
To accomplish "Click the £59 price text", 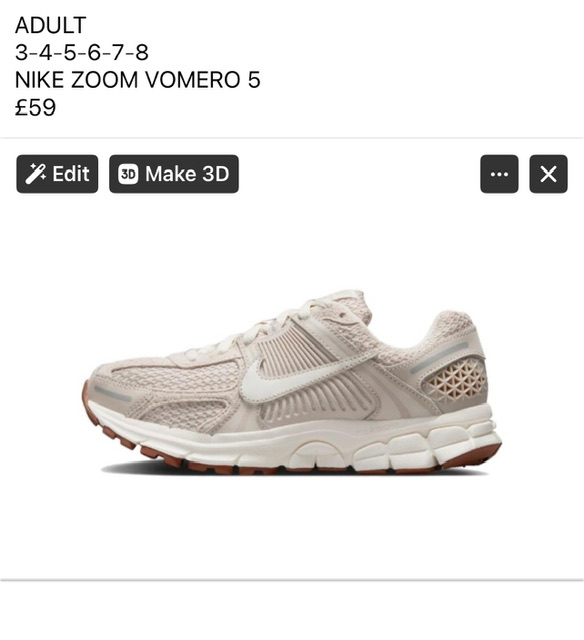I will 35,107.
